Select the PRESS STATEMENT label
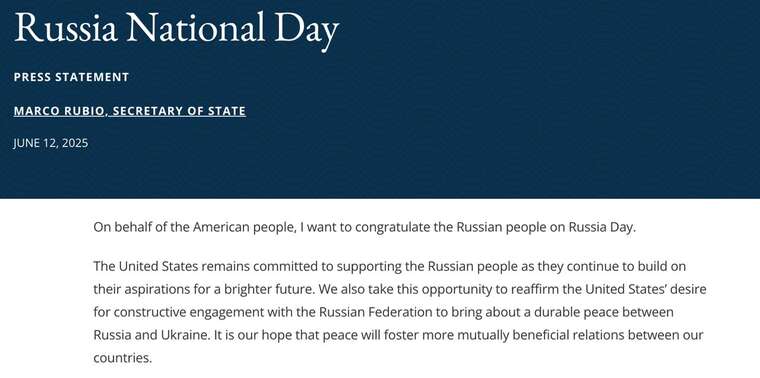Image resolution: width=760 pixels, height=378 pixels. coord(71,77)
